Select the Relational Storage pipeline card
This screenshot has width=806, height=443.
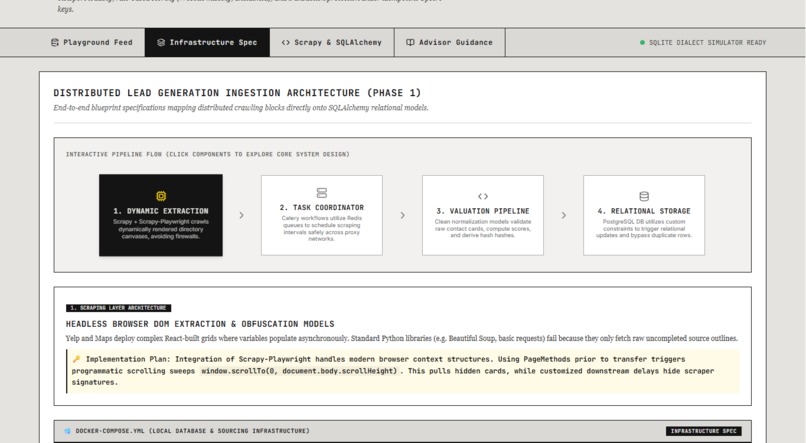(644, 215)
